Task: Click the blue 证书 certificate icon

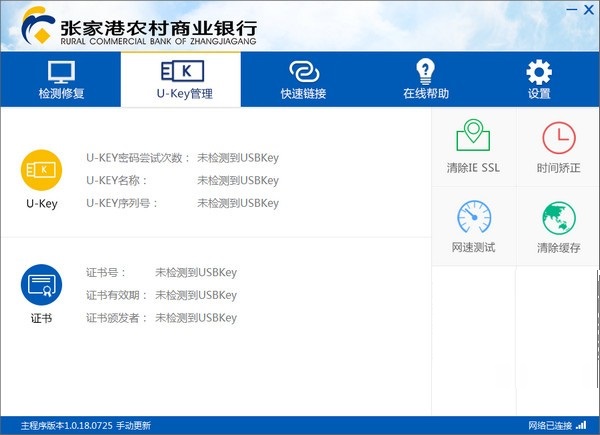Action: pos(41,285)
